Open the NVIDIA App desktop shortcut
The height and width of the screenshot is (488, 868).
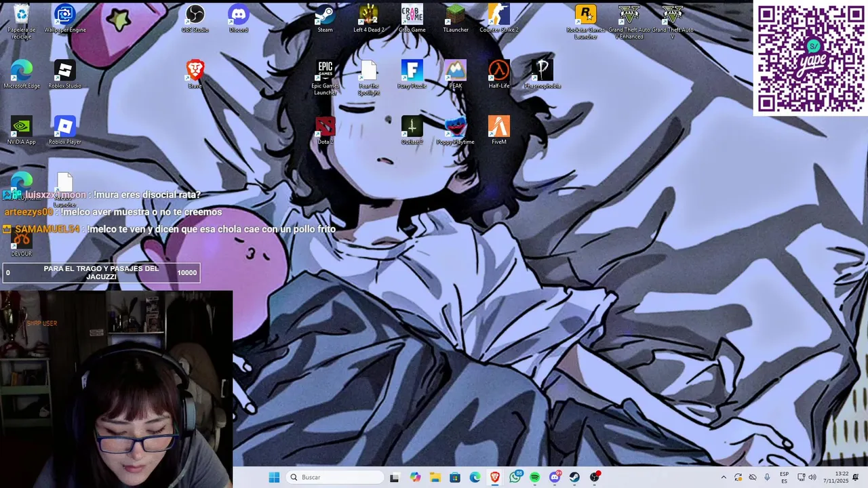pyautogui.click(x=22, y=130)
